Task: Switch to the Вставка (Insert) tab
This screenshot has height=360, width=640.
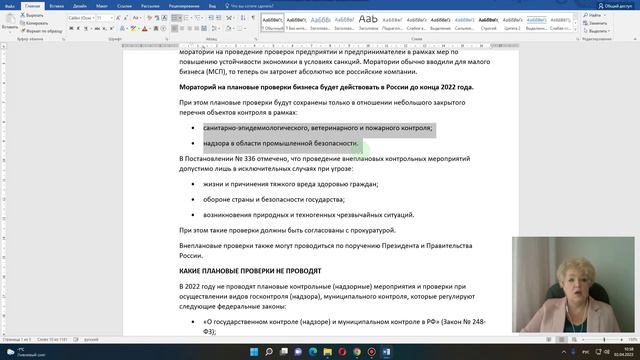Action: click(56, 6)
